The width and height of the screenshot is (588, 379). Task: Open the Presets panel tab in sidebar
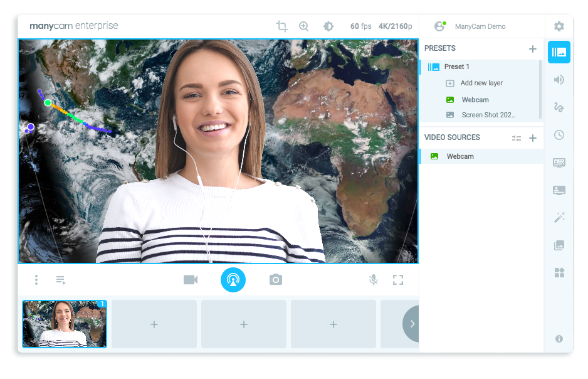coord(559,52)
